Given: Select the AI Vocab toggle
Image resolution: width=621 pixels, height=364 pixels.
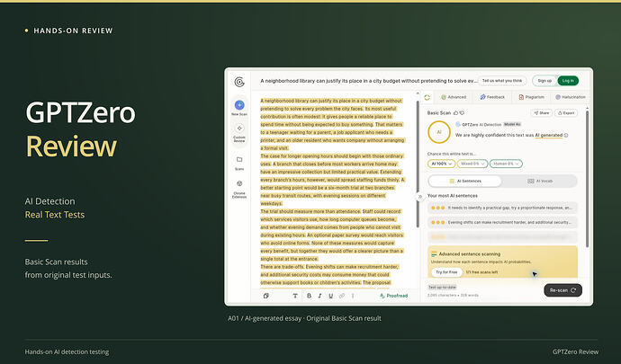Looking at the screenshot, I should tap(539, 181).
